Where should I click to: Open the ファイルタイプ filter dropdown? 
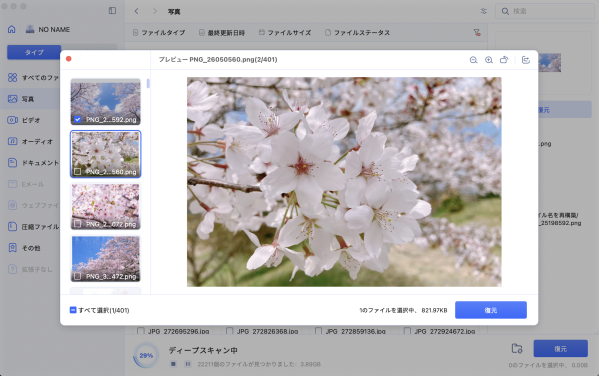(x=159, y=33)
